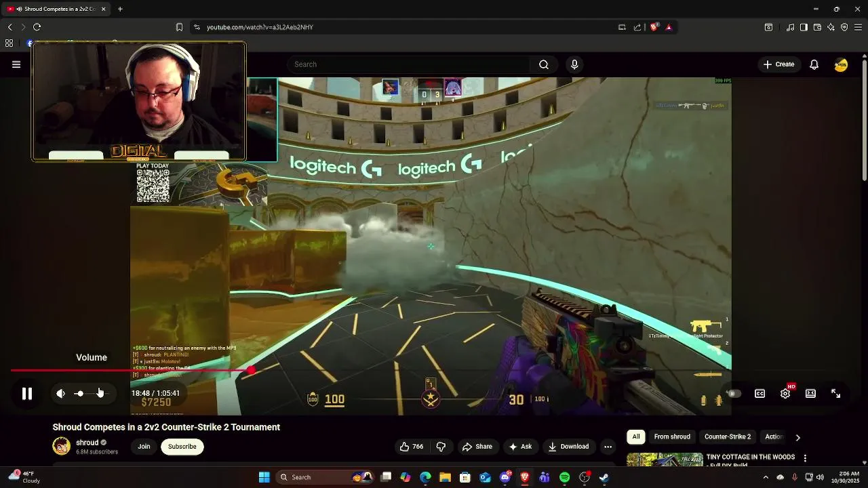Image resolution: width=868 pixels, height=488 pixels.
Task: Open the YouTube account avatar menu
Action: (841, 64)
